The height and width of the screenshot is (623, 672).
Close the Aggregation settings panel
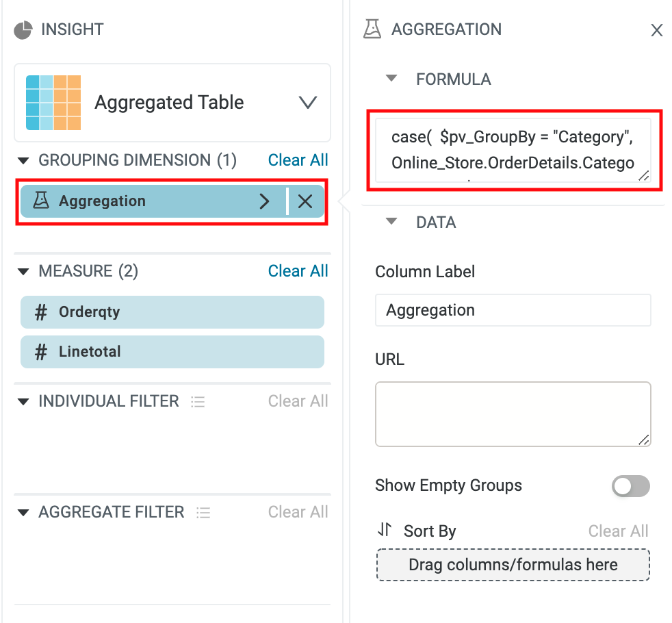(x=656, y=30)
